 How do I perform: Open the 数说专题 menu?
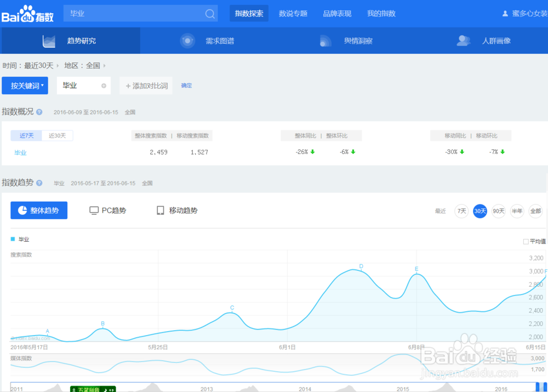tap(293, 14)
